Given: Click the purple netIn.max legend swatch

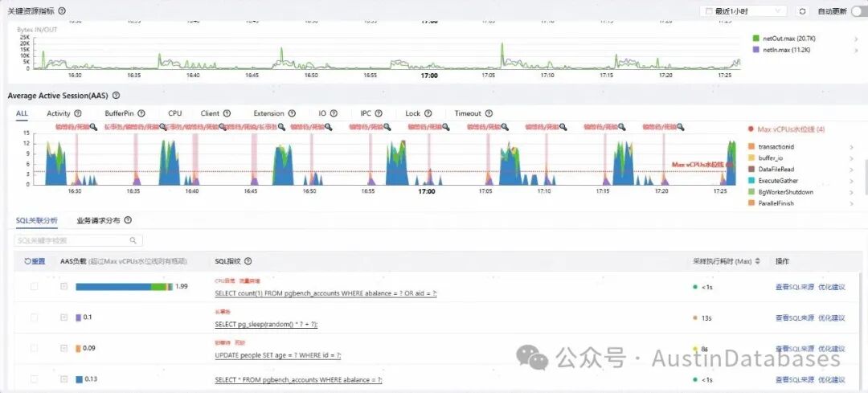Looking at the screenshot, I should pyautogui.click(x=756, y=50).
